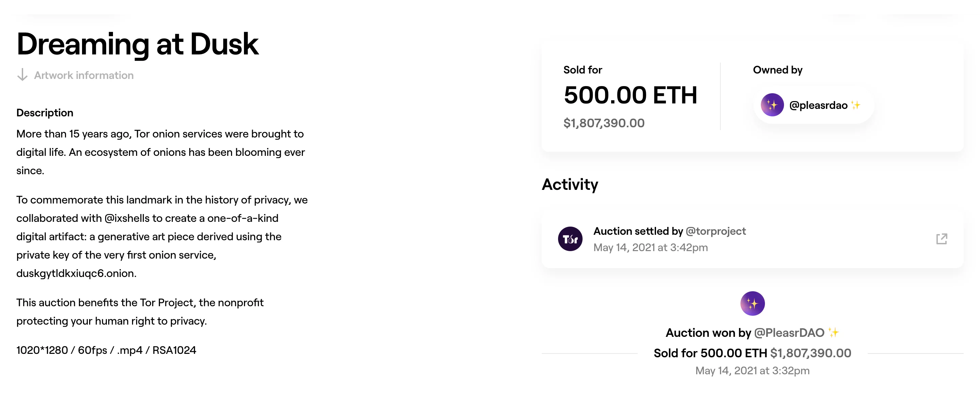Click the $1,807,390.00 amount under Sold for
980x394 pixels.
click(x=604, y=123)
